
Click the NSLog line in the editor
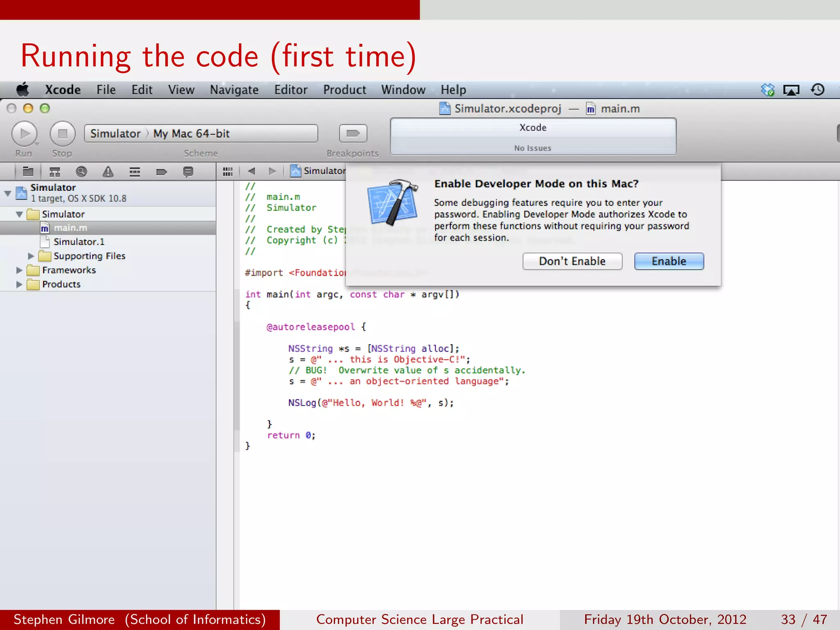(x=371, y=403)
